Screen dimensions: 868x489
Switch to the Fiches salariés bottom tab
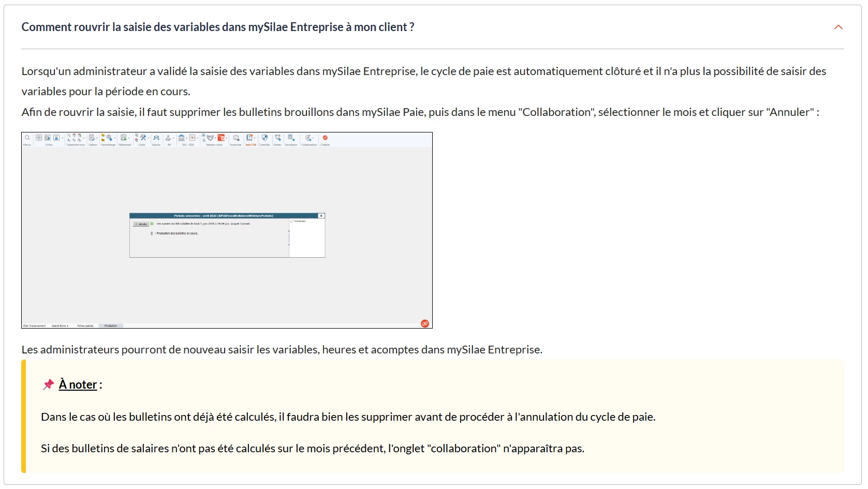pyautogui.click(x=85, y=325)
